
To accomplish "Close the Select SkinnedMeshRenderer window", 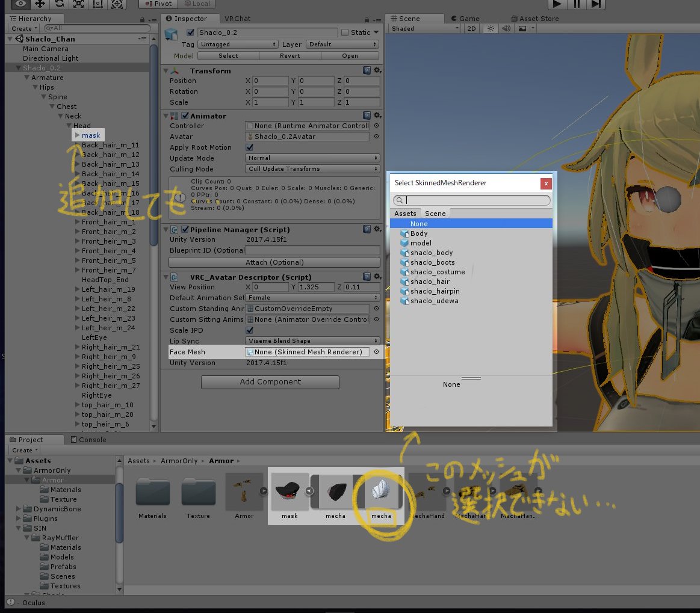I will coord(545,183).
